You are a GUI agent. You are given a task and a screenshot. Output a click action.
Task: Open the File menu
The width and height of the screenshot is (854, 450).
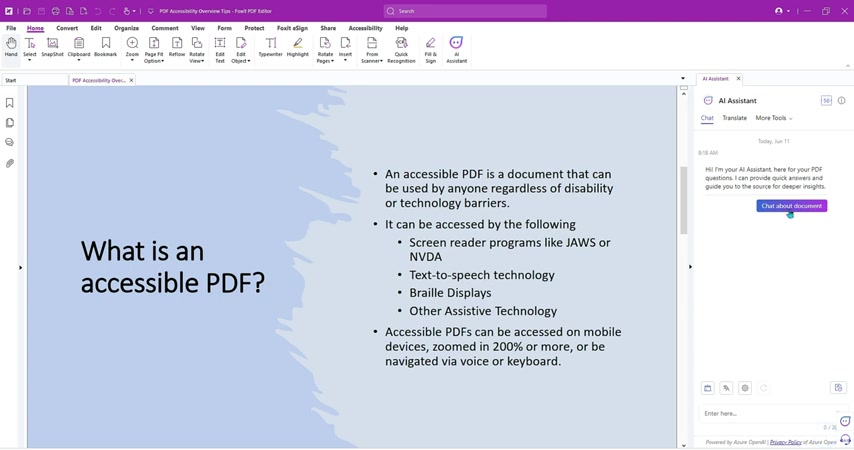pos(11,28)
